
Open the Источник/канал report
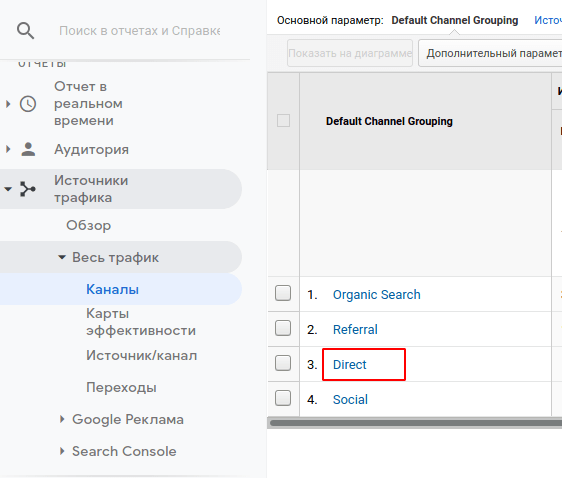142,355
